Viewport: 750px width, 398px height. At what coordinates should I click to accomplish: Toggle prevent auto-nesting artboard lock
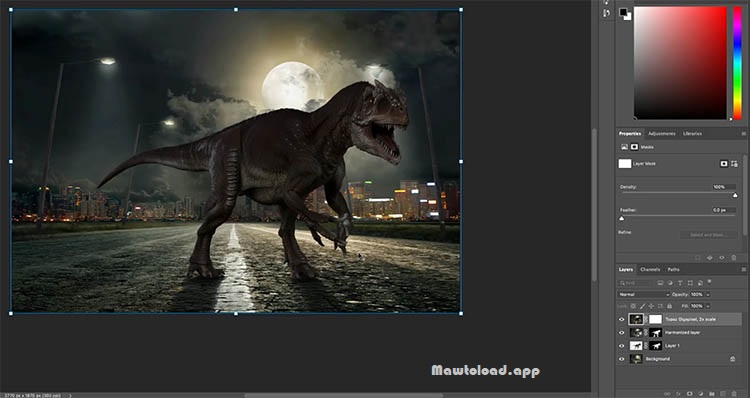point(661,306)
